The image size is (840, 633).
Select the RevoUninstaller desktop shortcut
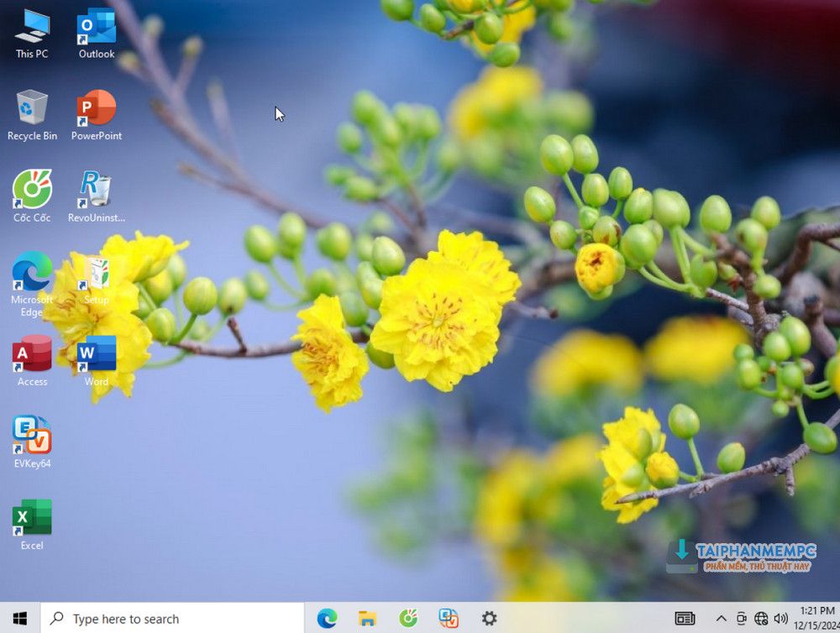coord(97,191)
